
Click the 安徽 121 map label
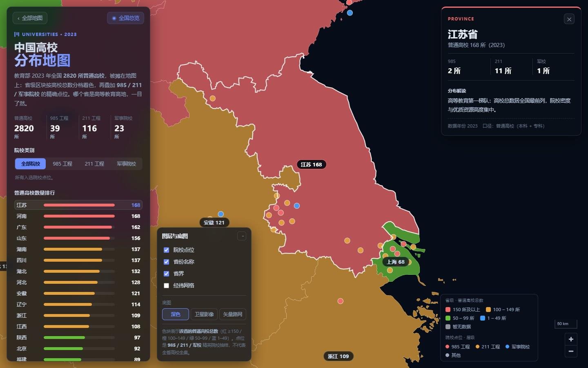(x=214, y=222)
